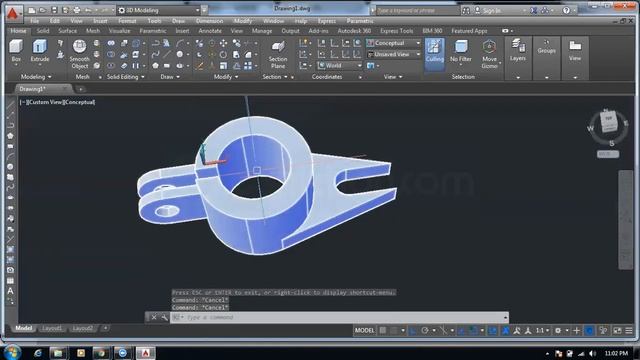Switch to the Layout1 tab
Image resolution: width=640 pixels, height=360 pixels.
(x=52, y=328)
